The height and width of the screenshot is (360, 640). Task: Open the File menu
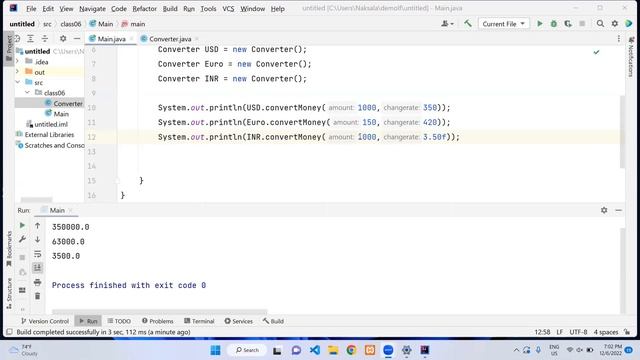coord(31,8)
